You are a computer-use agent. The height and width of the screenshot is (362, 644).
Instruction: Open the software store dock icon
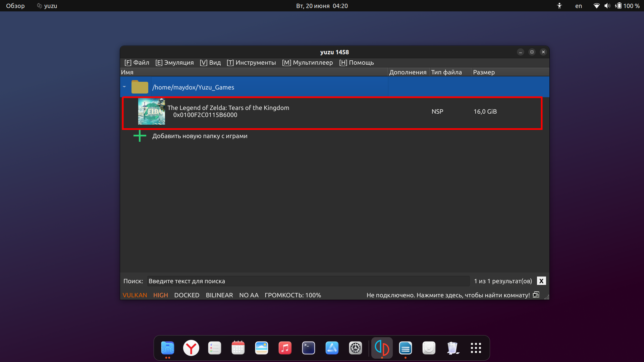332,348
